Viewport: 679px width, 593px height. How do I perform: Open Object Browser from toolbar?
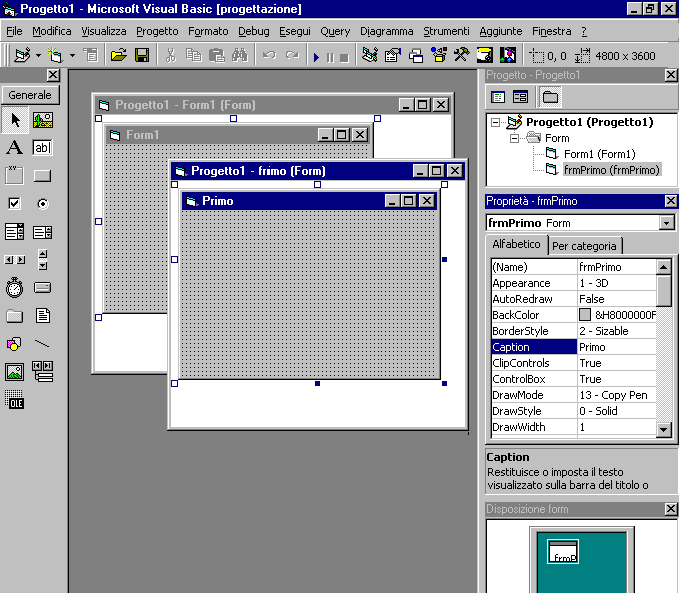click(439, 55)
